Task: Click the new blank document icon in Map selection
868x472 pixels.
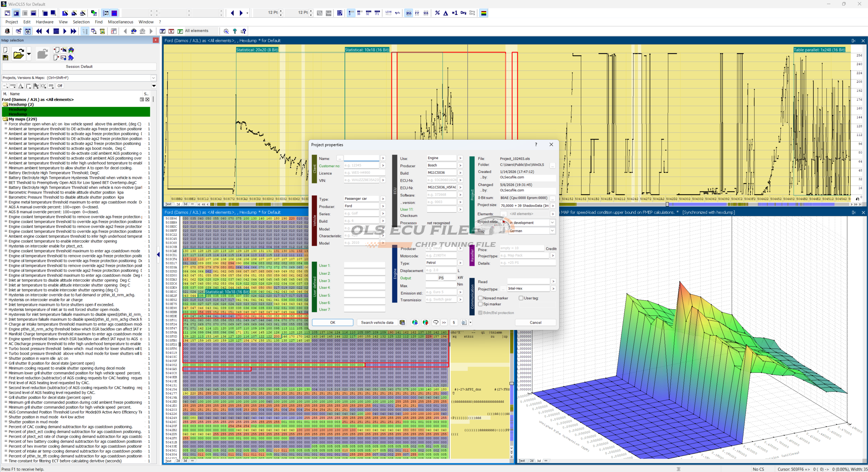Action: (x=5, y=50)
